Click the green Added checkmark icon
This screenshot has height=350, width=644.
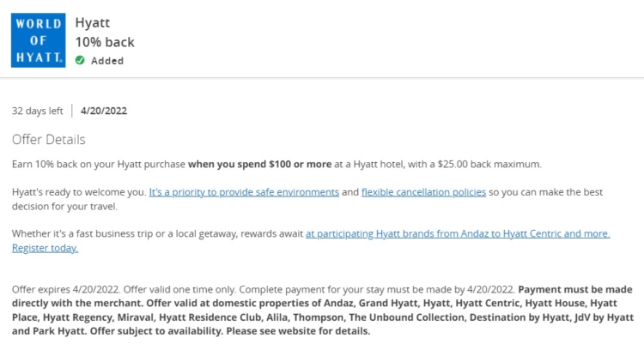tap(80, 60)
